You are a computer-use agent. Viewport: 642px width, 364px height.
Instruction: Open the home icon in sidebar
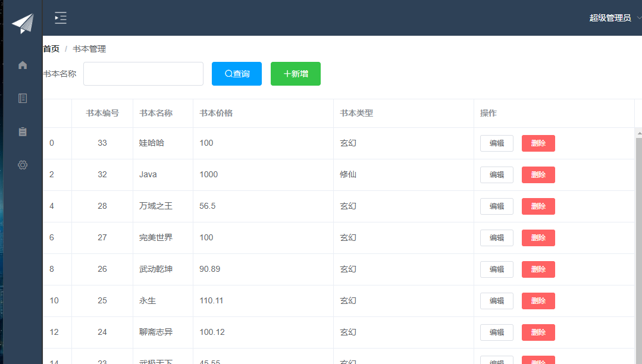point(23,65)
